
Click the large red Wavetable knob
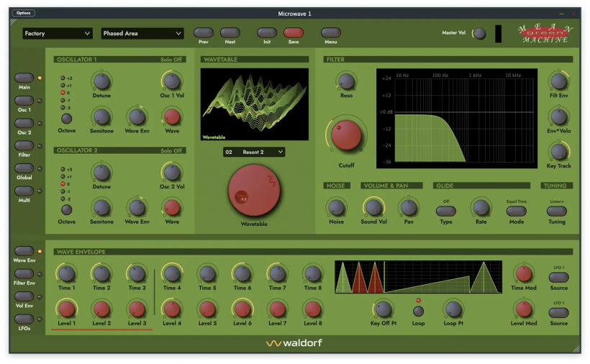coord(254,190)
